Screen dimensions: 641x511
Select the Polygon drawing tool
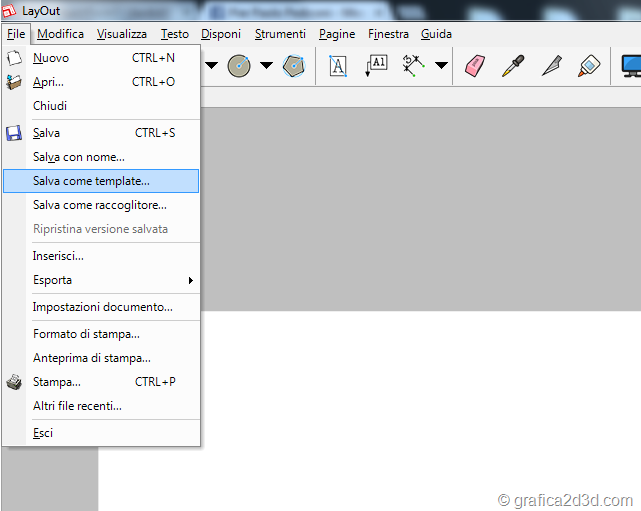[293, 66]
